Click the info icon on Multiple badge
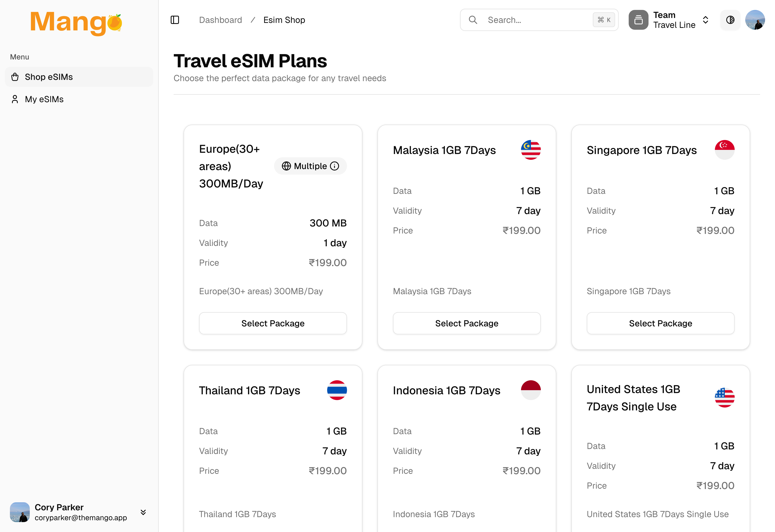The width and height of the screenshot is (775, 532). pyautogui.click(x=335, y=166)
